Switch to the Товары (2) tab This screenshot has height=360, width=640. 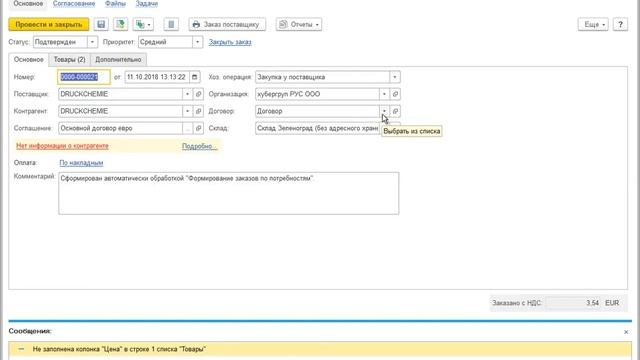pos(69,60)
